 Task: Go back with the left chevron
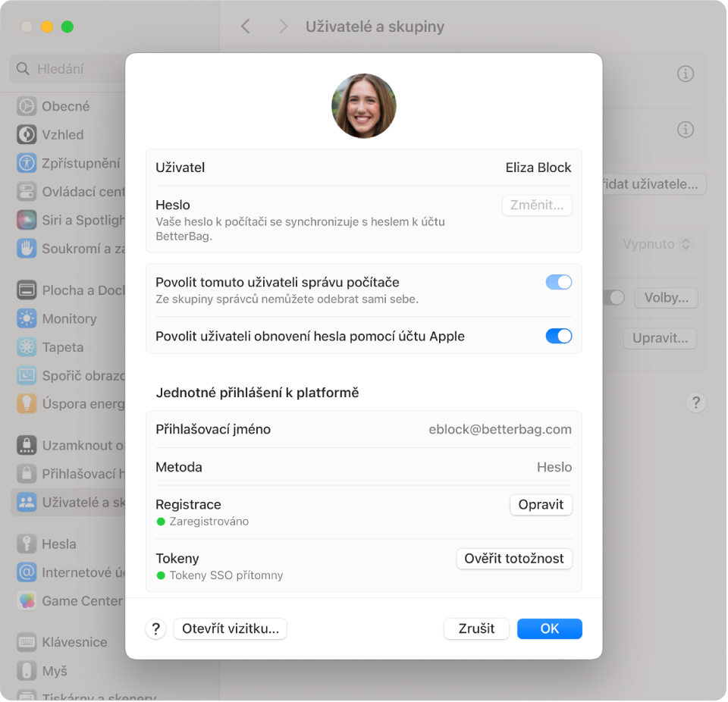[x=246, y=27]
